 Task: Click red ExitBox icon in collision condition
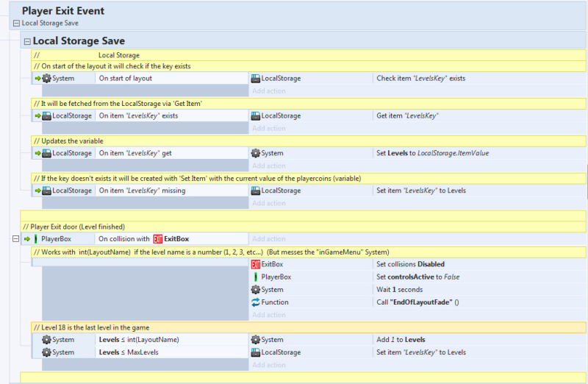pos(158,239)
